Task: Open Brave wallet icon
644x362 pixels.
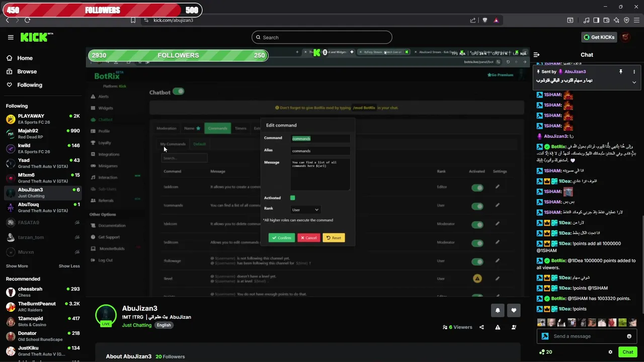Action: (606, 20)
